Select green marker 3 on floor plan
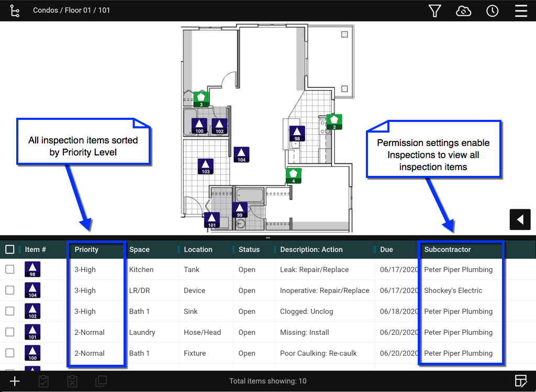Viewport: 536px width, 392px height. click(x=201, y=99)
